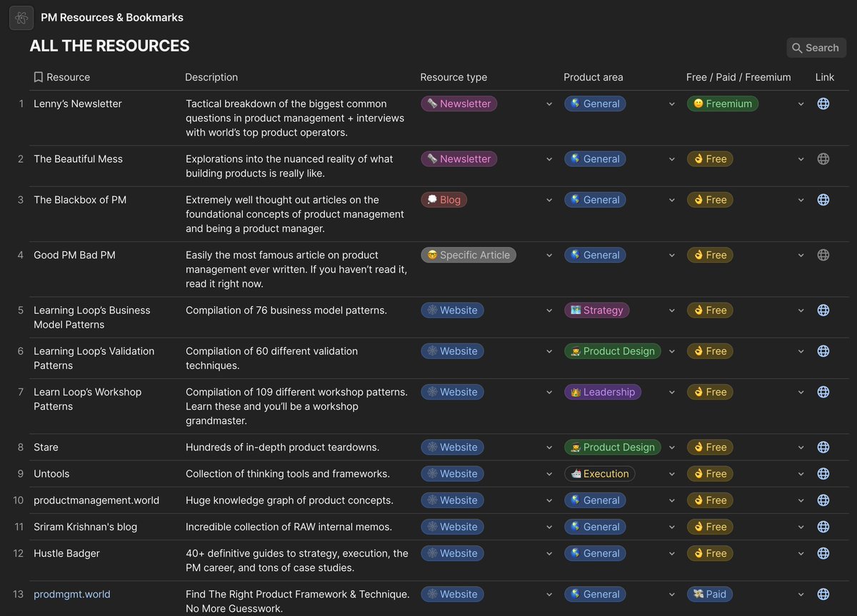Click the bookmark icon beside the Resource header
Viewport: 857px width, 616px height.
38,76
